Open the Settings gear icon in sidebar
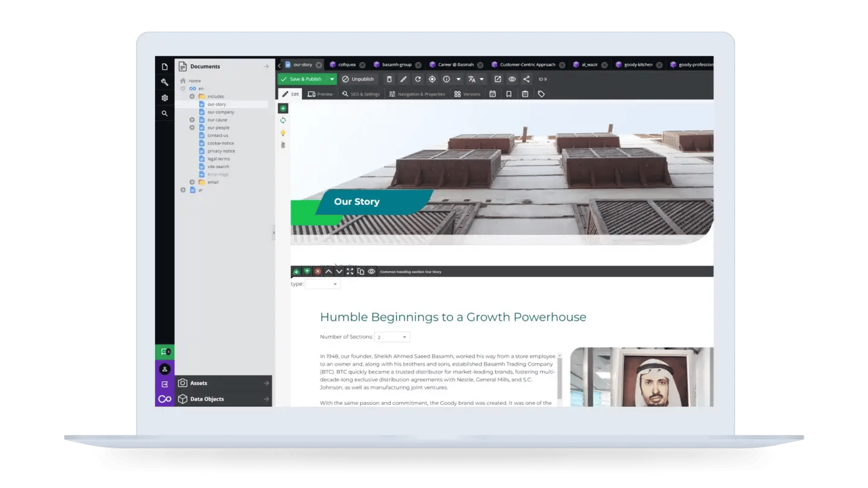This screenshot has width=868, height=488. tap(165, 98)
